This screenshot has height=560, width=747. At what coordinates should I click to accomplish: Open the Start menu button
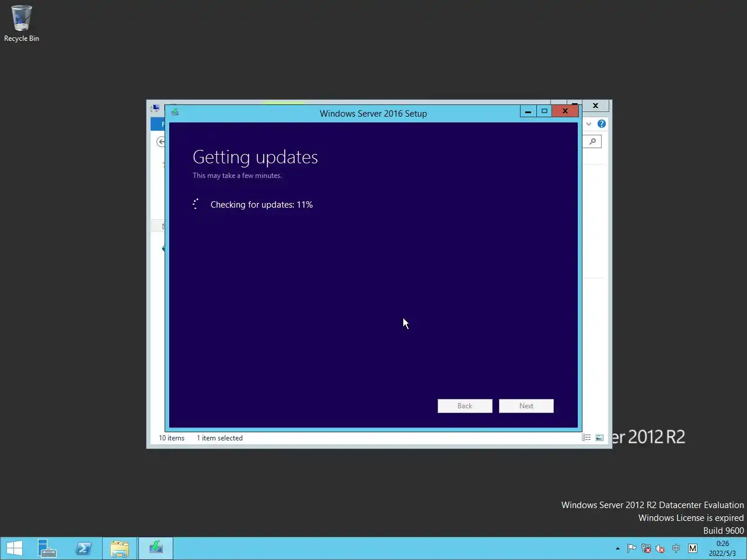(15, 548)
